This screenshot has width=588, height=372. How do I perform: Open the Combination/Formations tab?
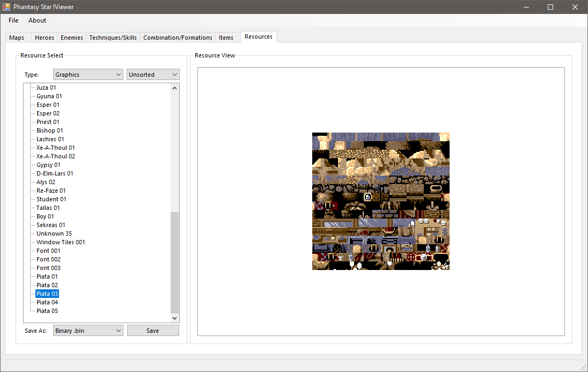178,38
